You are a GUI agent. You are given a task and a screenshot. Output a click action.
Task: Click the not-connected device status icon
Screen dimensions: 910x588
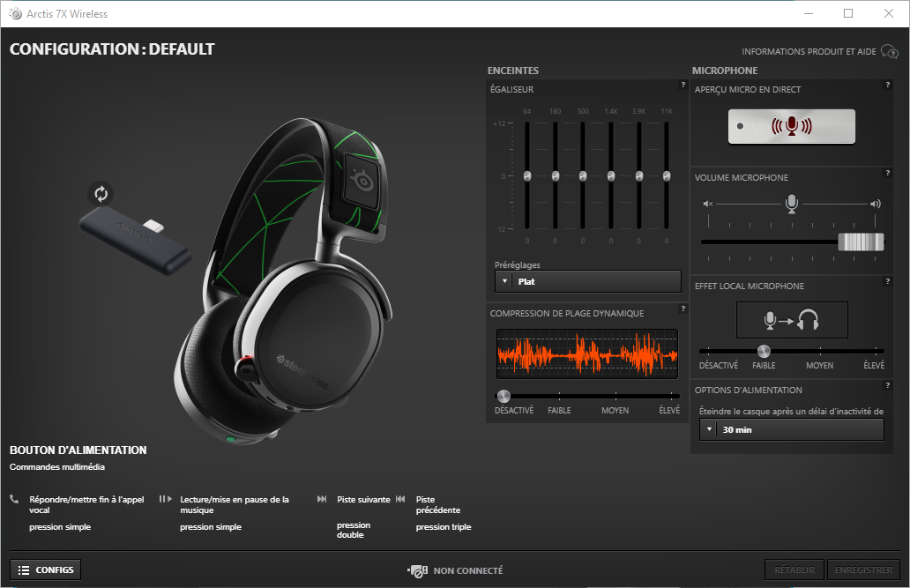[x=417, y=571]
